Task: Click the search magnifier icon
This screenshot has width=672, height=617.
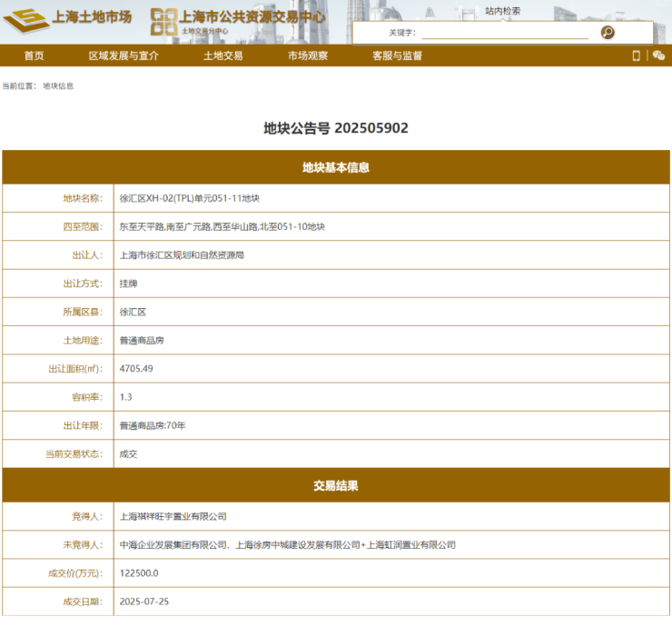Action: coord(608,33)
